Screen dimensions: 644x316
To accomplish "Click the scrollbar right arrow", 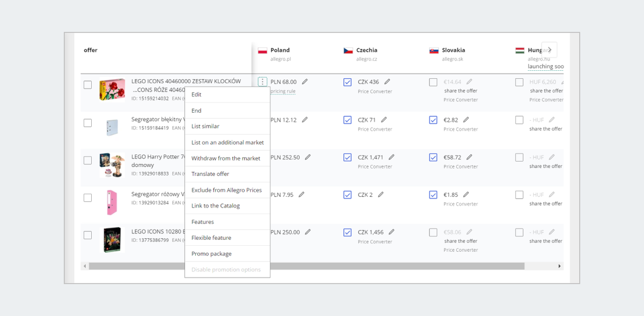I will click(x=559, y=266).
